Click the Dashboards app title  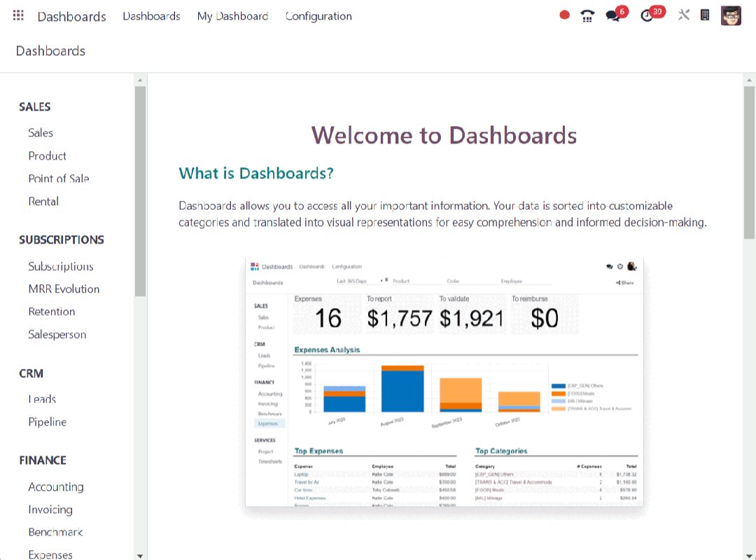(72, 16)
